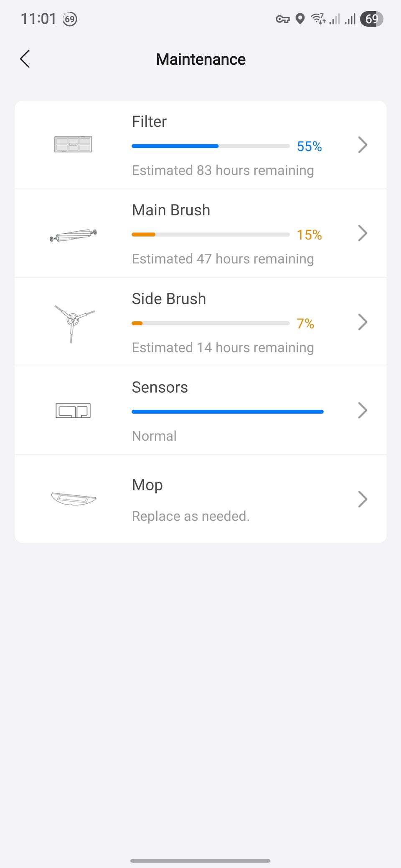Tap the Sensors icon
The width and height of the screenshot is (401, 868).
coord(73,411)
